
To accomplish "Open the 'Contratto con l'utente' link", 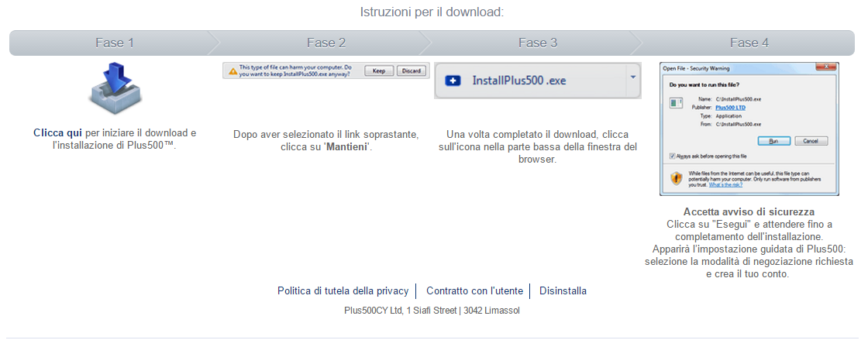I will (474, 291).
